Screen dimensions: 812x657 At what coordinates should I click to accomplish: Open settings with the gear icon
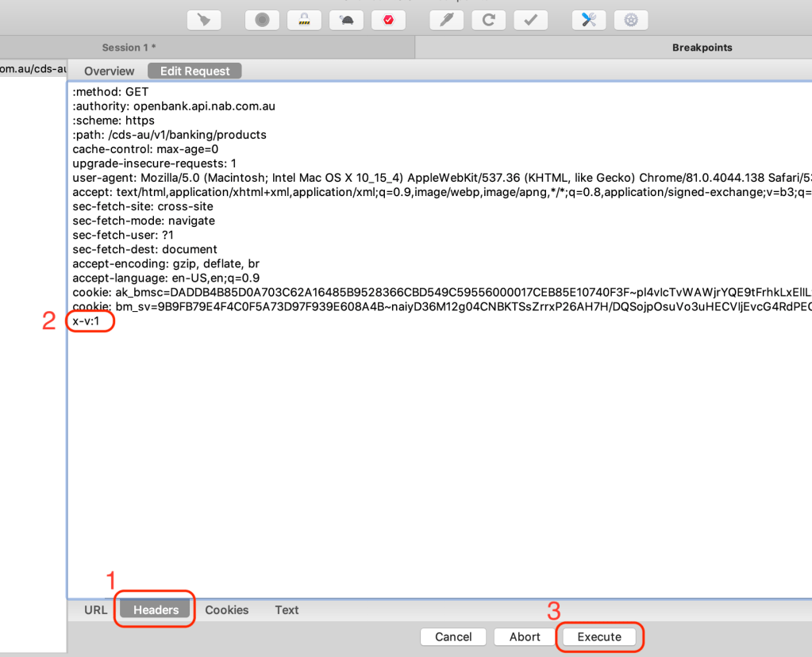(x=631, y=20)
